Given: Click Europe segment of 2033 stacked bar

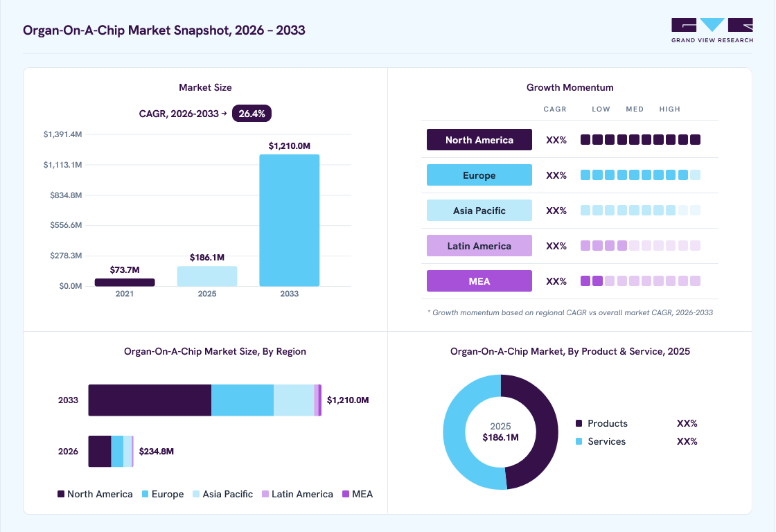Looking at the screenshot, I should pyautogui.click(x=242, y=400).
